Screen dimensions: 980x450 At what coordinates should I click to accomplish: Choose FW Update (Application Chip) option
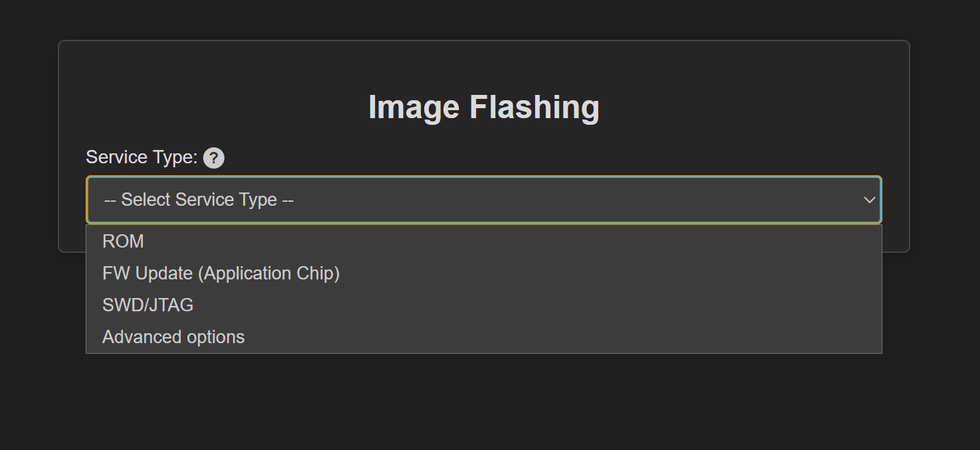pos(221,273)
